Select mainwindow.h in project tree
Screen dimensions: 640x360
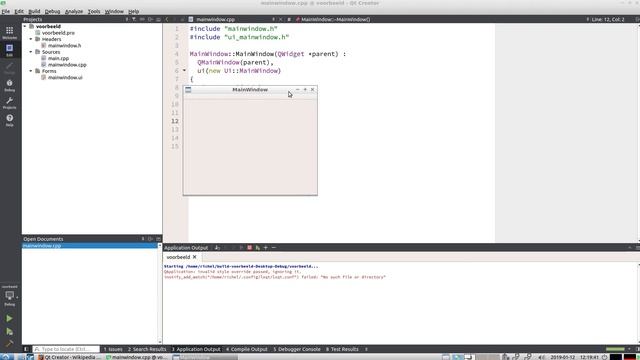[x=64, y=45]
